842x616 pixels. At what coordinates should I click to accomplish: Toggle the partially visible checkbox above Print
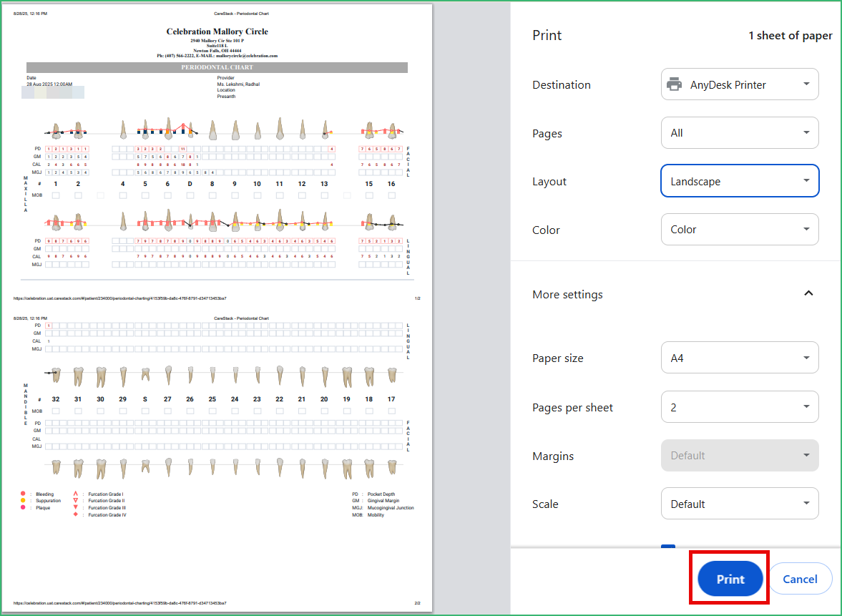667,546
